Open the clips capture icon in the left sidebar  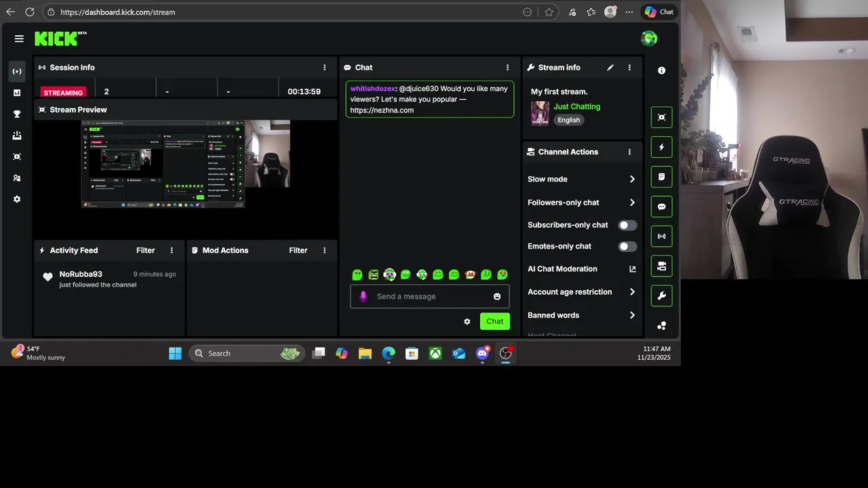17,157
